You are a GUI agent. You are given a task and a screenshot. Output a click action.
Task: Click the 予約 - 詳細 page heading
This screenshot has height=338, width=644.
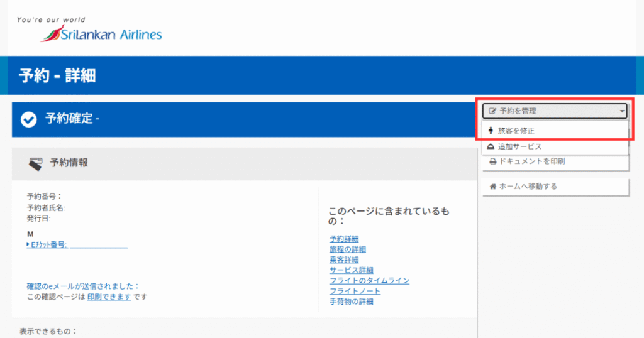click(57, 76)
